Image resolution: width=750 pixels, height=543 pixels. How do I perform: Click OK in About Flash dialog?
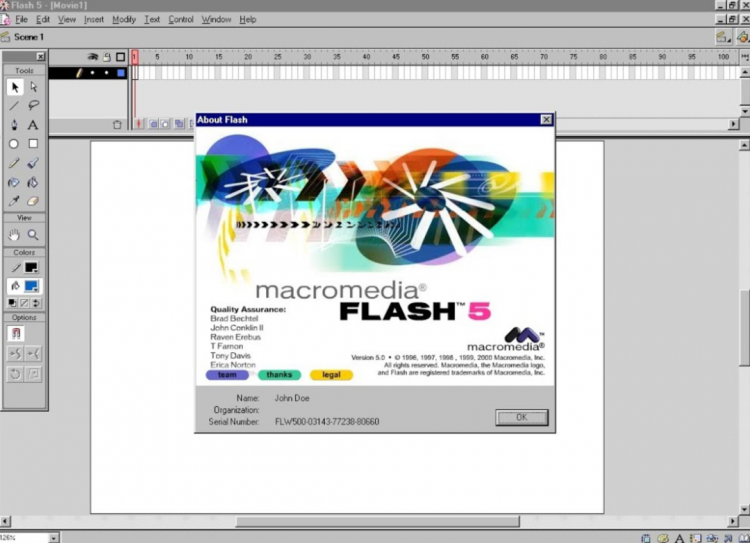point(522,417)
